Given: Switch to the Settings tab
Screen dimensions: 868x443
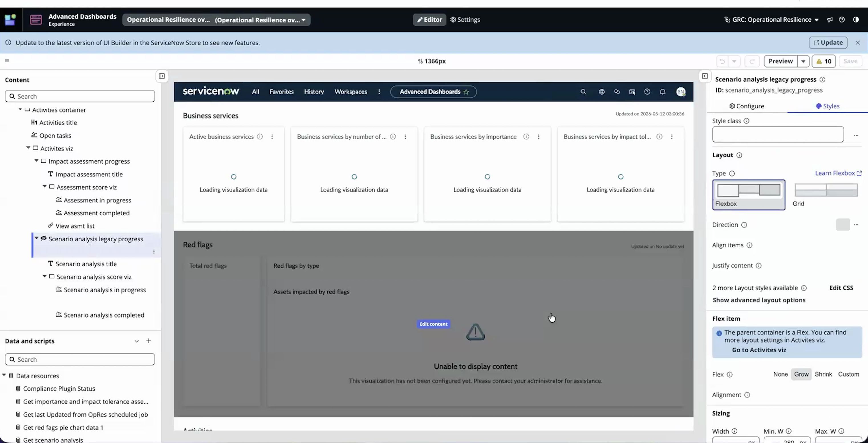Looking at the screenshot, I should pos(465,20).
